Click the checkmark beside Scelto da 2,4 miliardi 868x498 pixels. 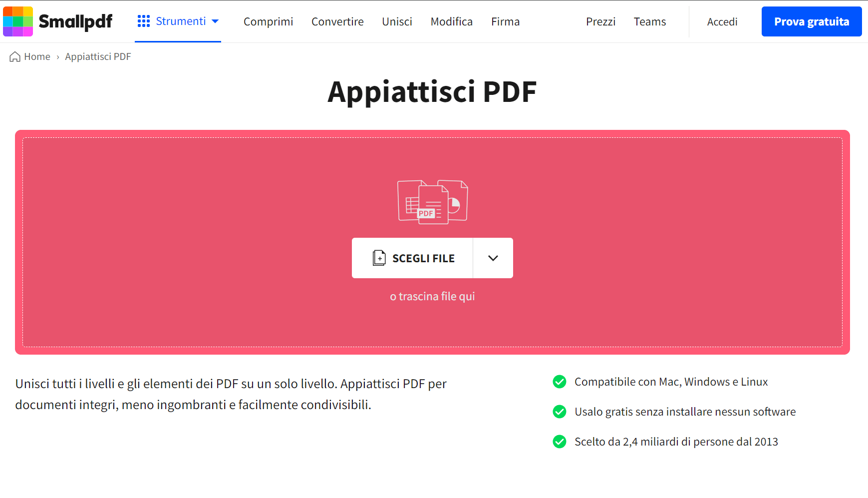[560, 442]
